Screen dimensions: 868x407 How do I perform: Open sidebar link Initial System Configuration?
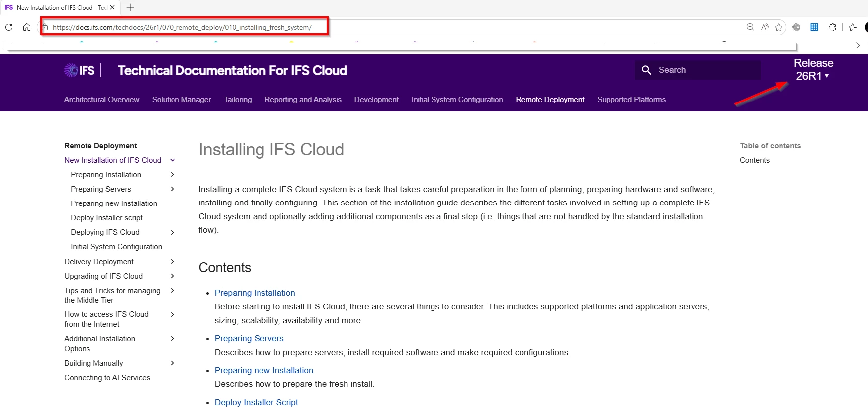tap(116, 247)
